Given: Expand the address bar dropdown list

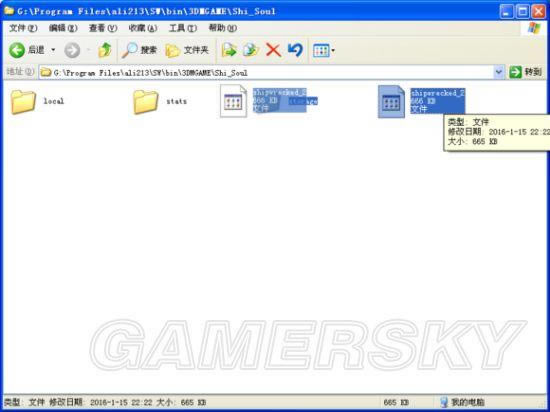Looking at the screenshot, I should [x=499, y=73].
